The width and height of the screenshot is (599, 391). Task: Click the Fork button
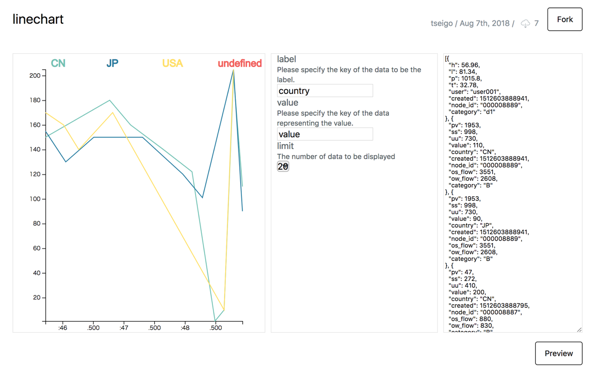click(x=565, y=19)
